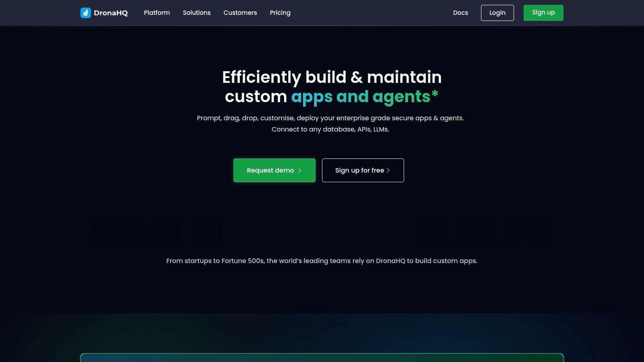This screenshot has width=644, height=362.
Task: Open the Docs link
Action: (x=460, y=13)
